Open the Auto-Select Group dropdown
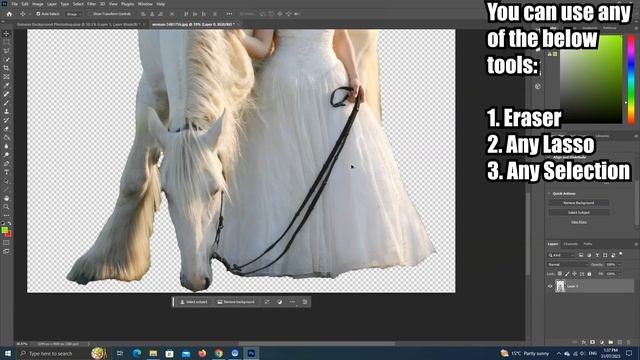The image size is (640, 360). (x=73, y=14)
